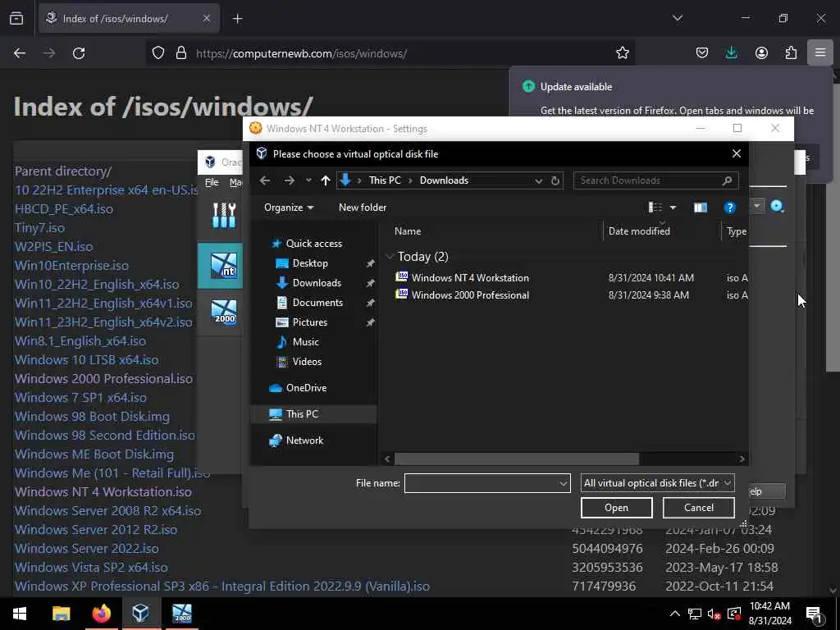Select OneDrive in navigation pane
This screenshot has width=840, height=630.
306,388
